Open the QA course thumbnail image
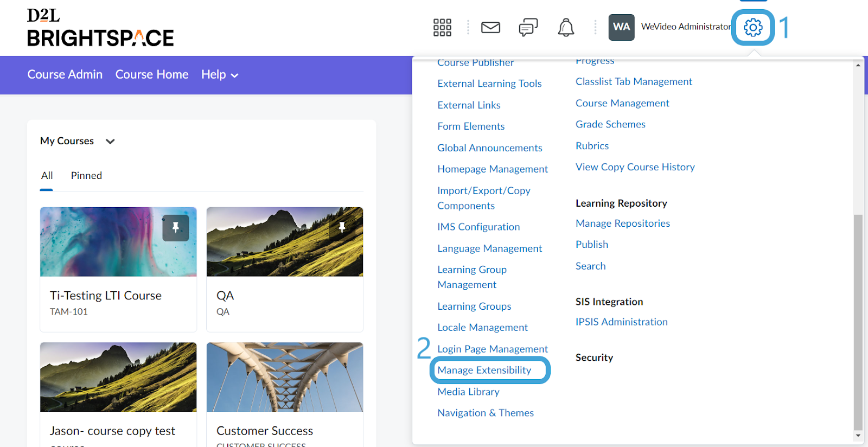 click(x=285, y=242)
